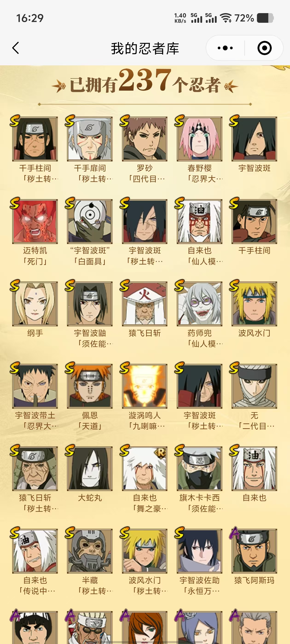Tap the 佩恩「天道」 ninja portrait

pyautogui.click(x=90, y=386)
